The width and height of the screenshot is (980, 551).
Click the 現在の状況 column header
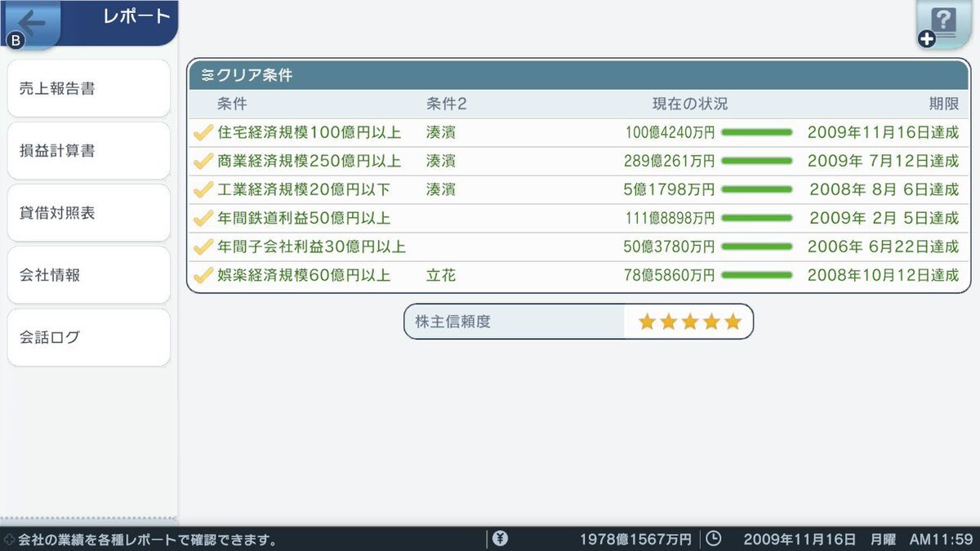coord(689,104)
